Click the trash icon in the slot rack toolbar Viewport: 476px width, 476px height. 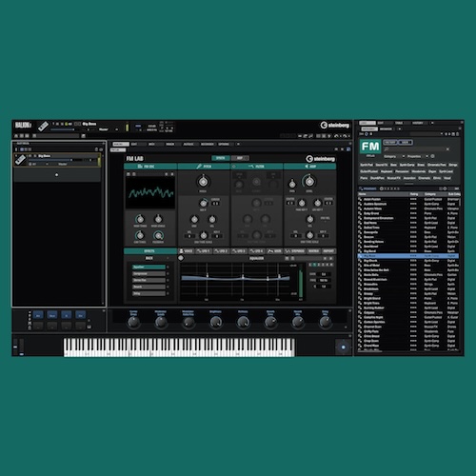tap(96, 149)
